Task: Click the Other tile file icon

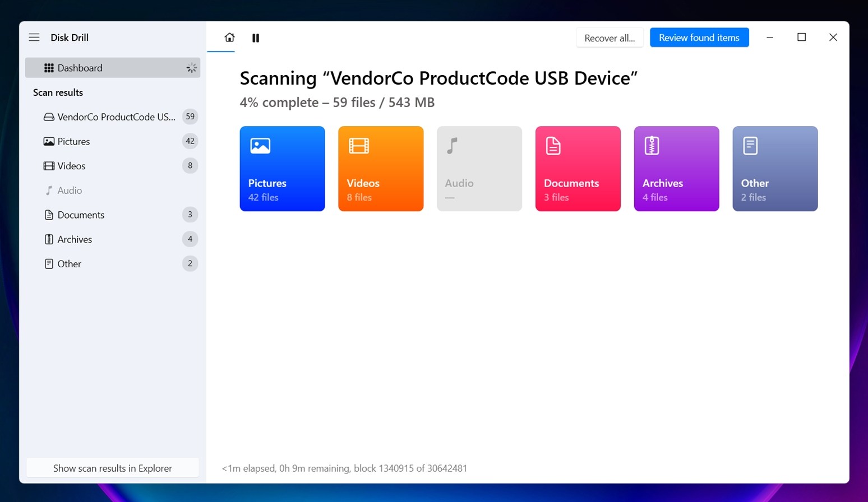Action: [750, 146]
